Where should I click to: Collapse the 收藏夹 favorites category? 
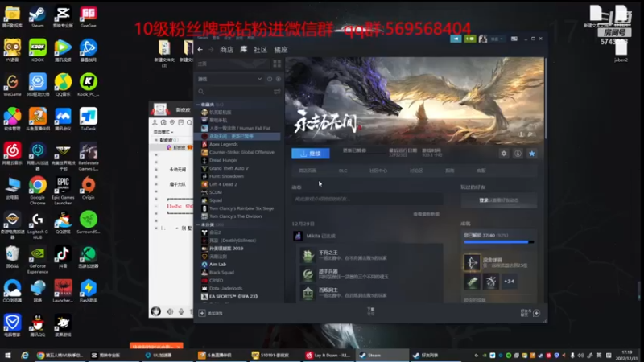click(x=198, y=105)
